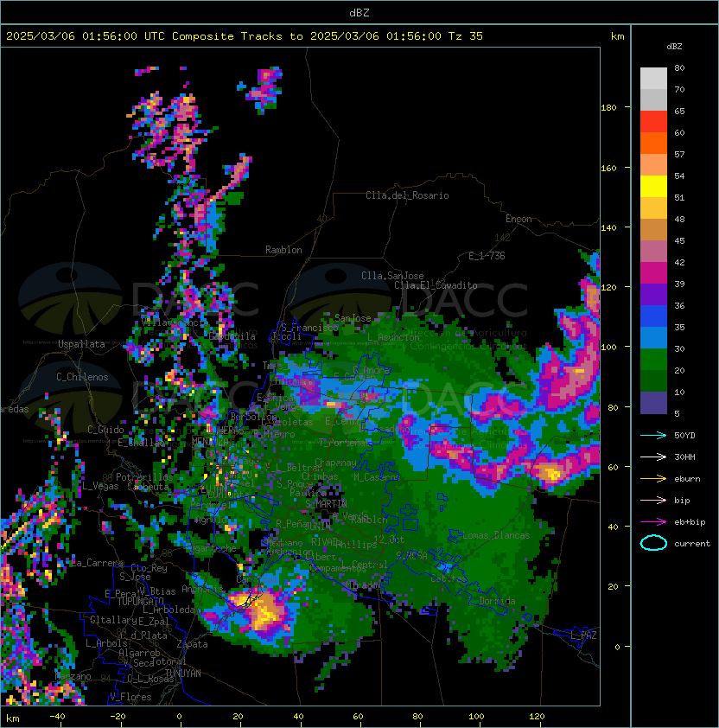Select the blue 36 dBZ legend swatch
The image size is (719, 728).
click(x=653, y=316)
